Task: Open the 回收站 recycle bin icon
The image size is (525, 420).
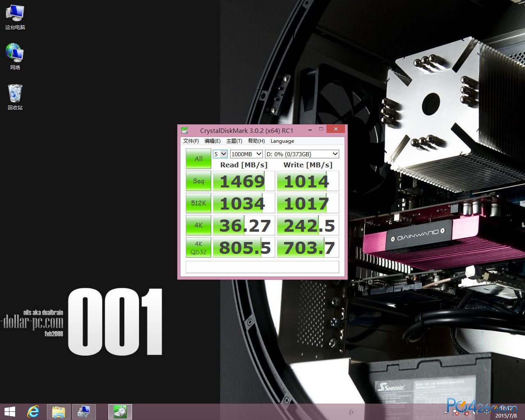Action: click(15, 97)
